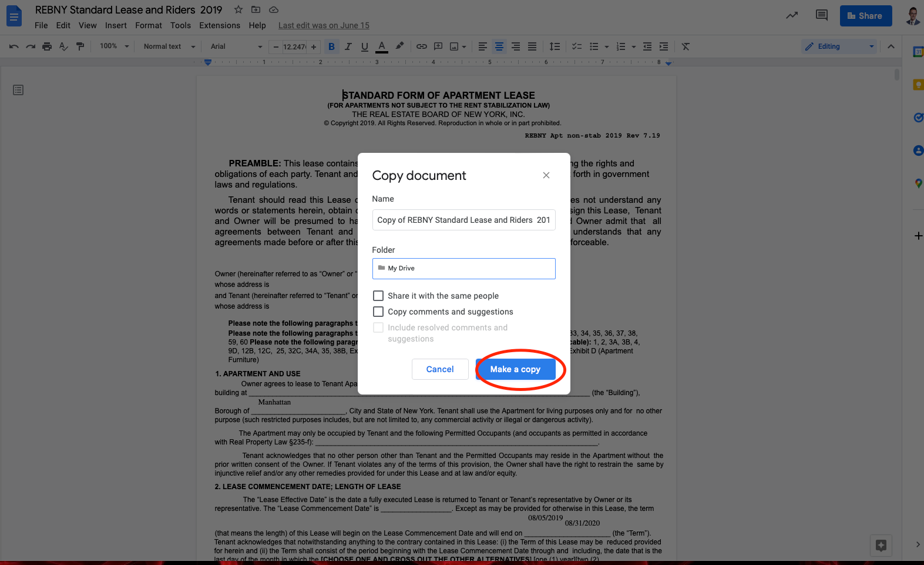Screen dimensions: 924x565
Task: Click the Docs home icon
Action: (14, 16)
